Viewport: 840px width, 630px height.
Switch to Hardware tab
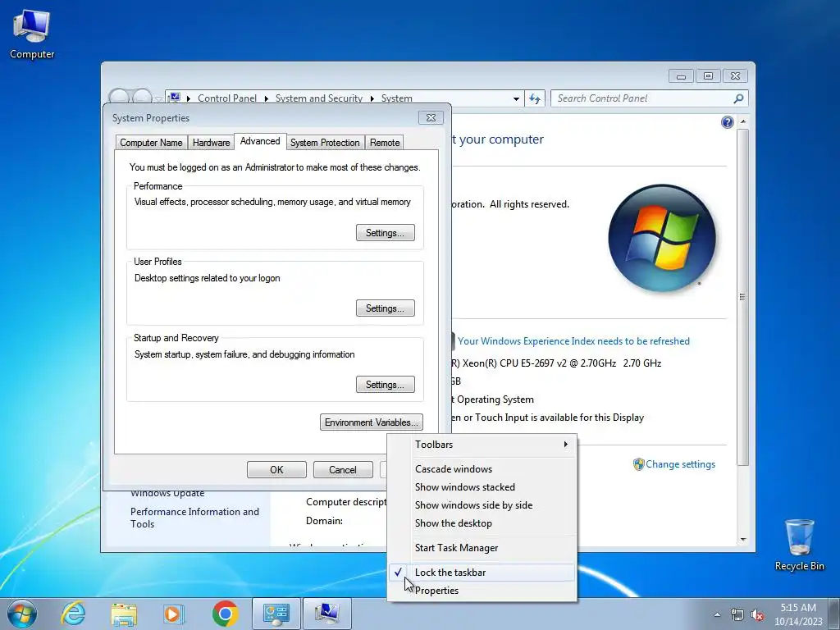pyautogui.click(x=211, y=143)
